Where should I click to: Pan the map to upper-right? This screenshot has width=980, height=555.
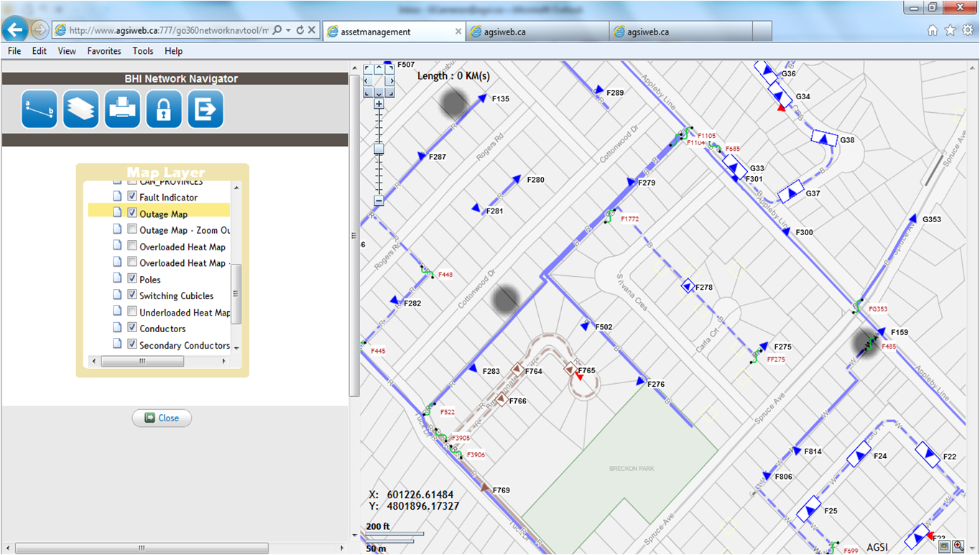(x=389, y=69)
